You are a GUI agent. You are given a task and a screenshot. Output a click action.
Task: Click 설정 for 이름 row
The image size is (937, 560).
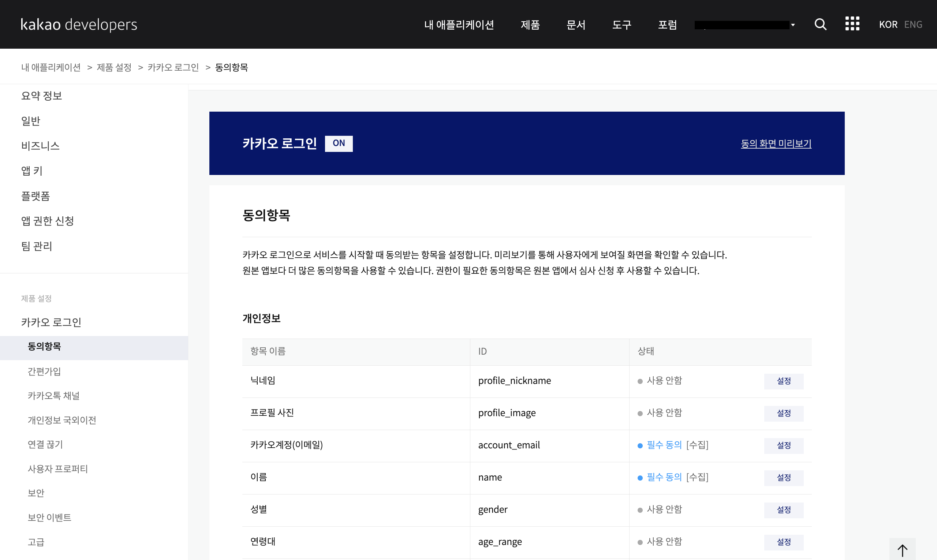[783, 478]
